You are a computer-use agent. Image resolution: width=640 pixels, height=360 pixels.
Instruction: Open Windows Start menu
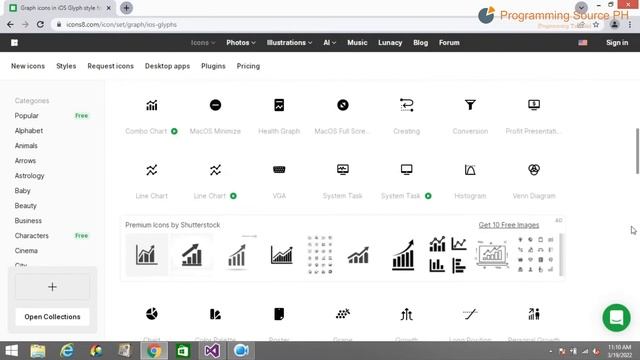pos(11,351)
